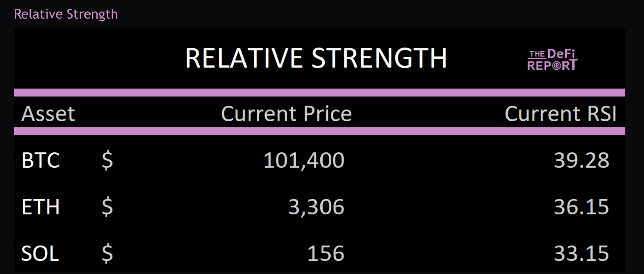Select BTC RSI value 39.28
The height and width of the screenshot is (274, 644).
pyautogui.click(x=581, y=160)
